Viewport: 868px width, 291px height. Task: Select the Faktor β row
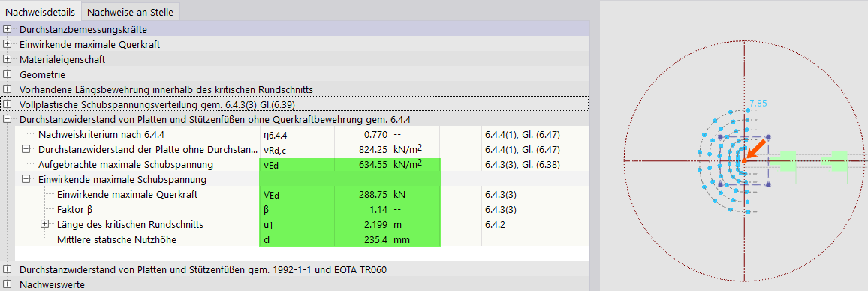click(x=303, y=209)
